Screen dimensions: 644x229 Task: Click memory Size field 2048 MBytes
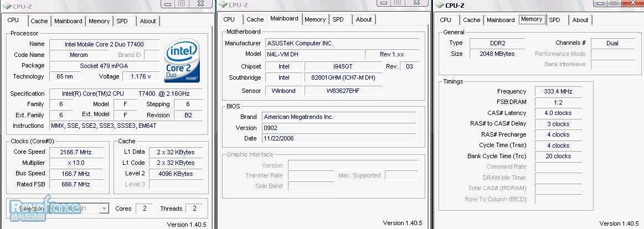point(497,54)
